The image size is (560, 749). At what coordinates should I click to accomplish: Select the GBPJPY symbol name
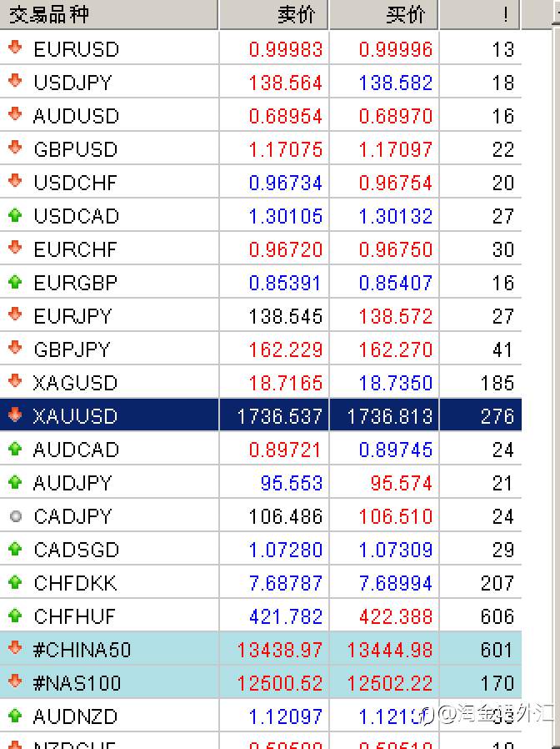(72, 349)
